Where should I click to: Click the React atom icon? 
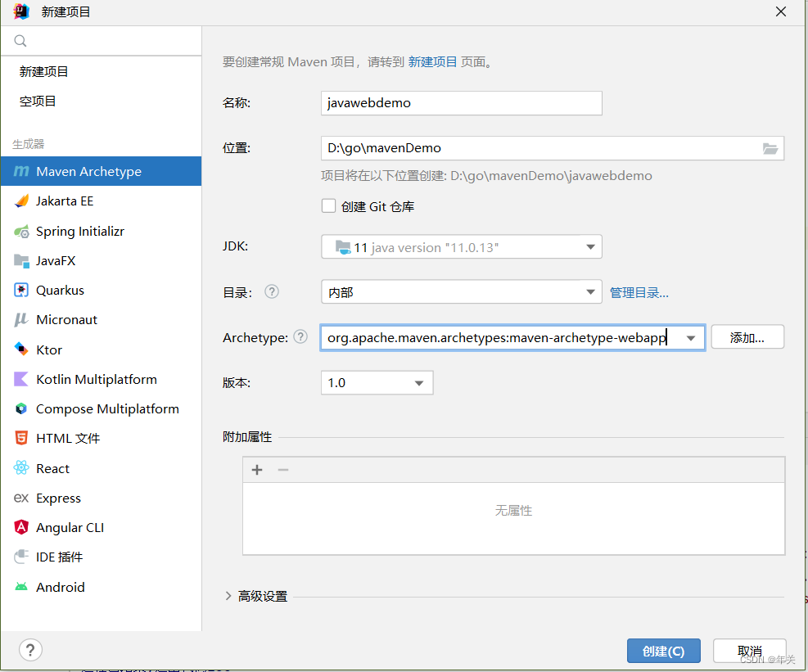click(x=21, y=468)
